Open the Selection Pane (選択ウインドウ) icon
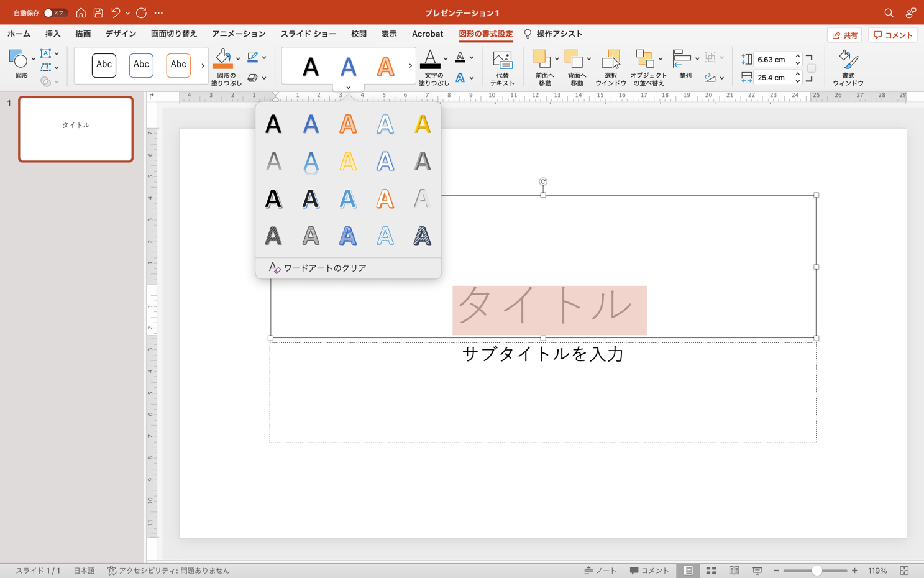 pyautogui.click(x=610, y=60)
